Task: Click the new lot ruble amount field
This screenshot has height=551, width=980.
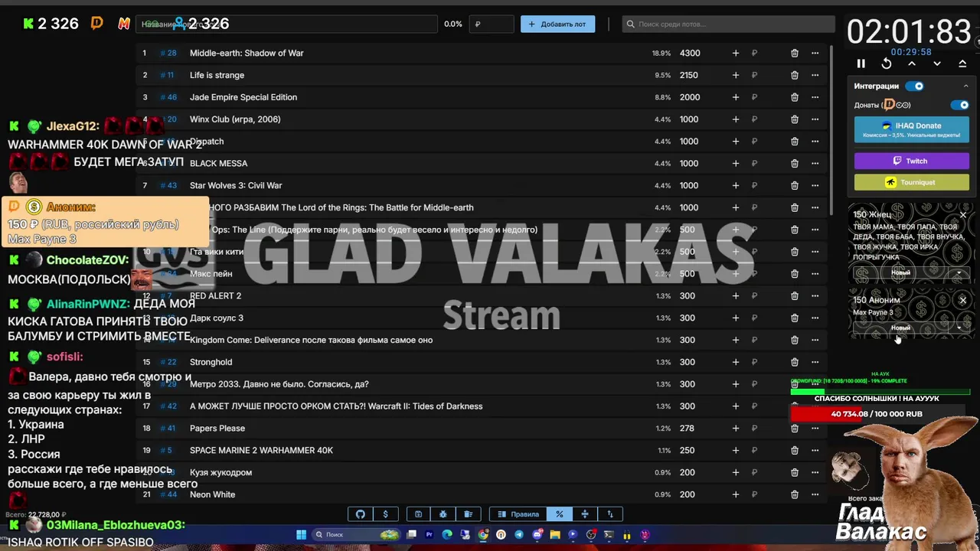Action: point(492,24)
